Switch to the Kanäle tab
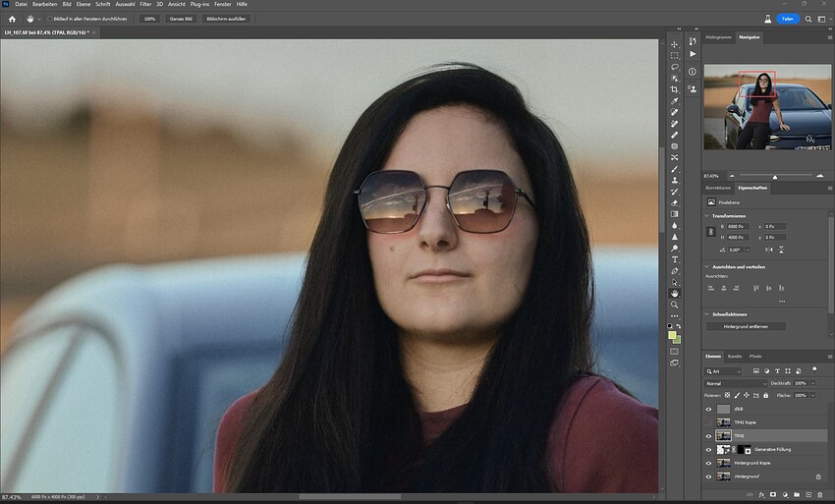 coord(734,356)
